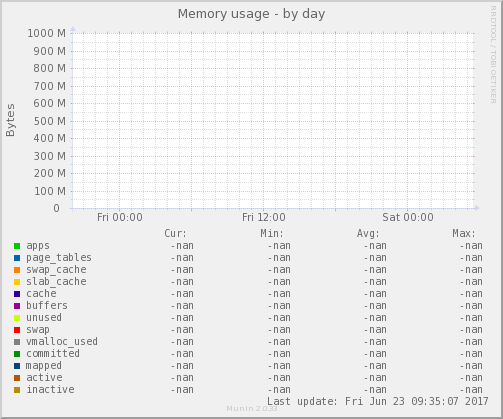Image resolution: width=503 pixels, height=419 pixels.
Task: Select the 'vmalloc_used' legend label
Action: tap(62, 342)
